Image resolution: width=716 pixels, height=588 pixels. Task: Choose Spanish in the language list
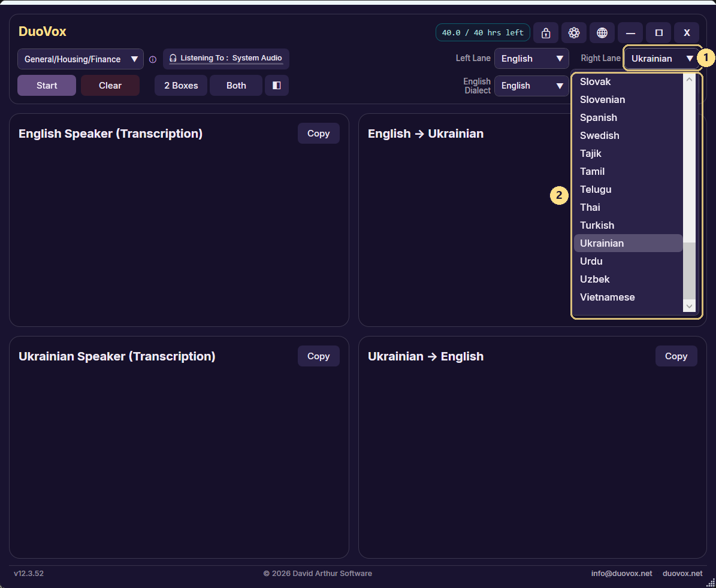(x=628, y=118)
